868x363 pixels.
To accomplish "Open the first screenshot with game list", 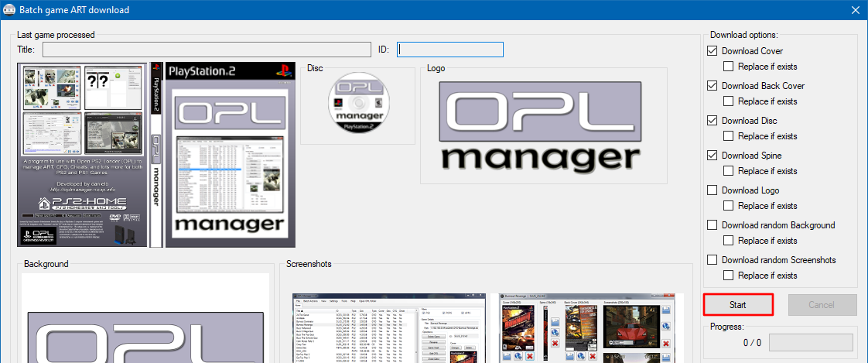I will coord(388,328).
